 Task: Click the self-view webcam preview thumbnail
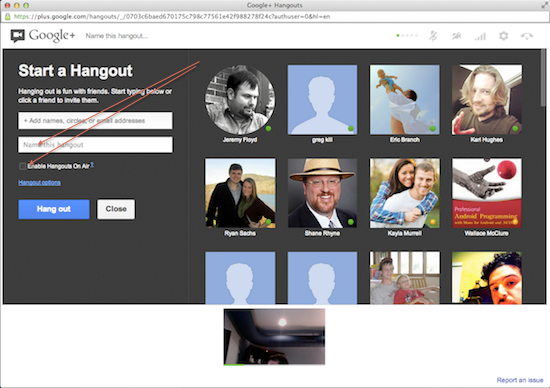tap(274, 337)
